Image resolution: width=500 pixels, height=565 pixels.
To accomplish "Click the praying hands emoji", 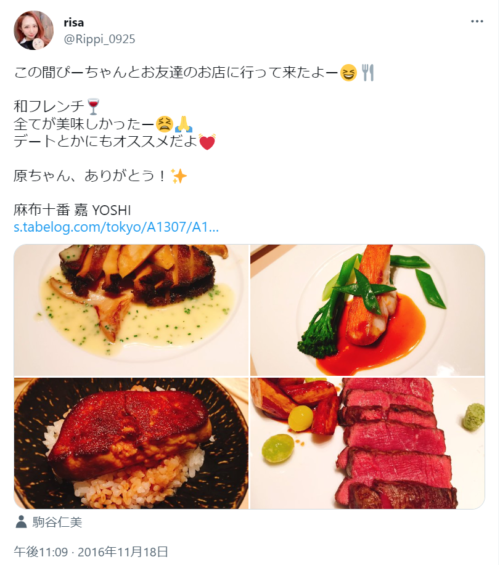I will [x=184, y=124].
